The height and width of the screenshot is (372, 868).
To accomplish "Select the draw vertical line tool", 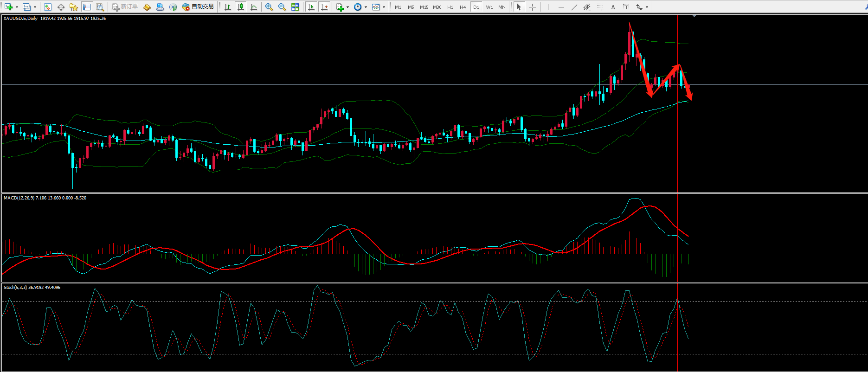I will [x=548, y=7].
